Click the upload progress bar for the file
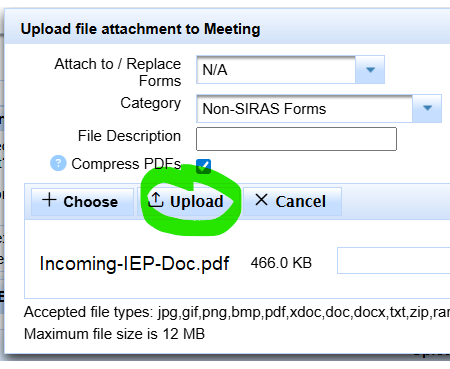Viewport: 450px width, 369px height. pos(393,260)
